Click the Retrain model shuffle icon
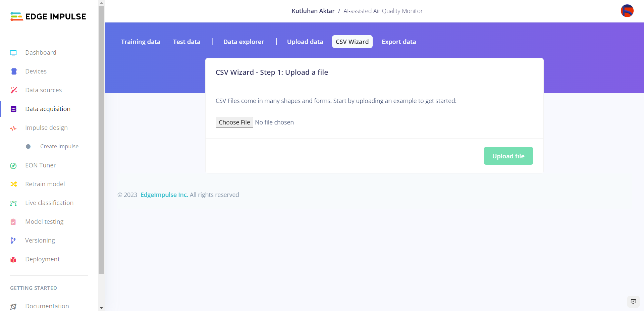 pyautogui.click(x=14, y=184)
